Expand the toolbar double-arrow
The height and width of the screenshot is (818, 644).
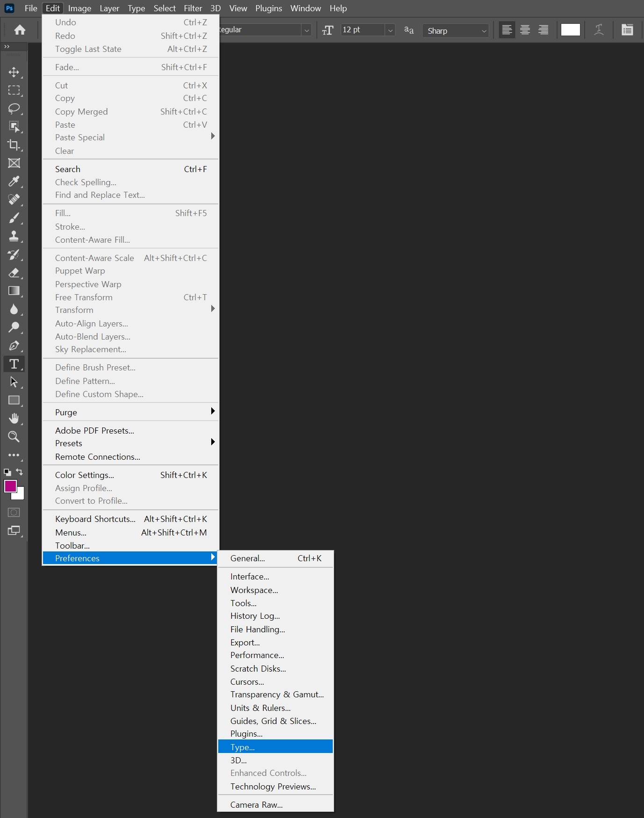(7, 46)
